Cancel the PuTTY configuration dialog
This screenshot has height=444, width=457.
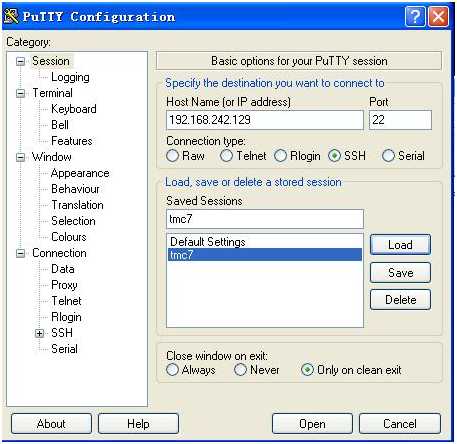tap(400, 424)
